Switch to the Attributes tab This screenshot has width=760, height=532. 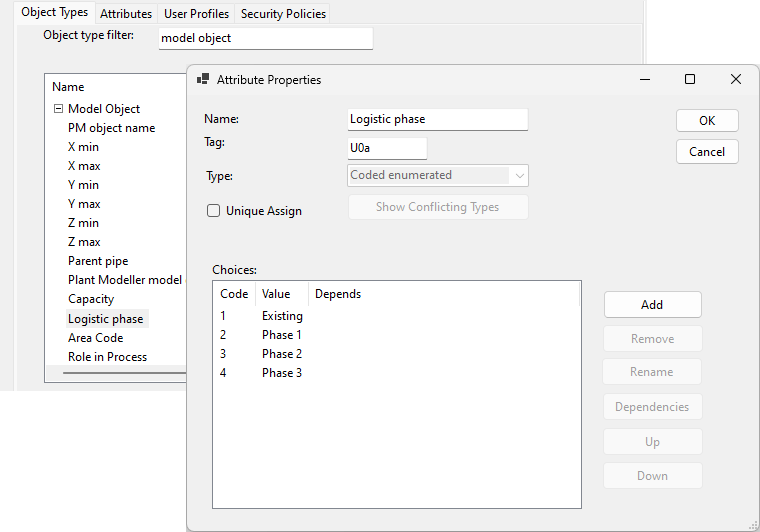(126, 14)
